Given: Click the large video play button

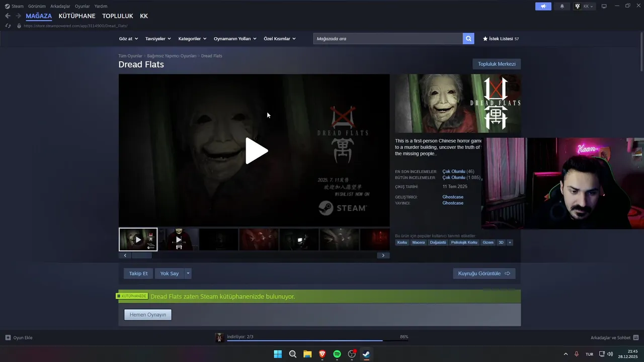Looking at the screenshot, I should (256, 151).
